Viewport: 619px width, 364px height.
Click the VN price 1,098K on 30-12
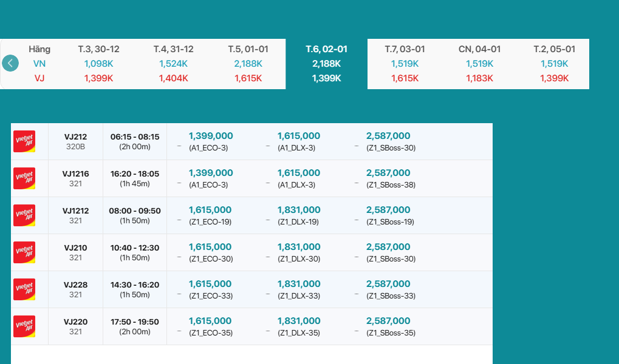tap(98, 64)
